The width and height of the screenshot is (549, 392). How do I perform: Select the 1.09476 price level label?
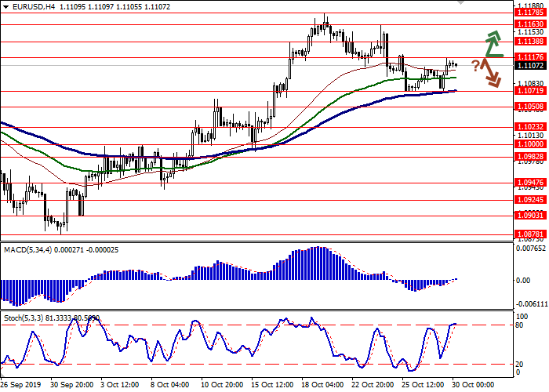point(530,182)
